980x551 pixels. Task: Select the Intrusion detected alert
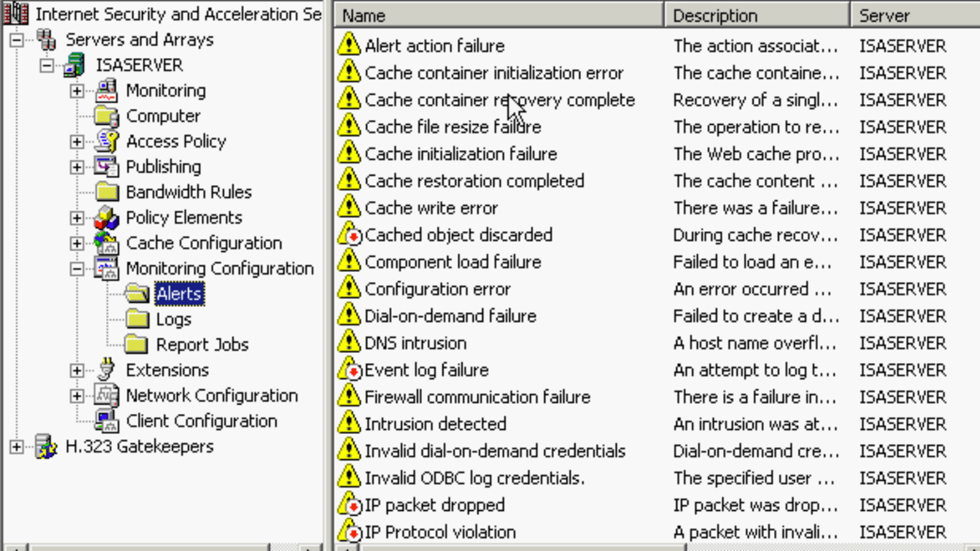pos(435,424)
